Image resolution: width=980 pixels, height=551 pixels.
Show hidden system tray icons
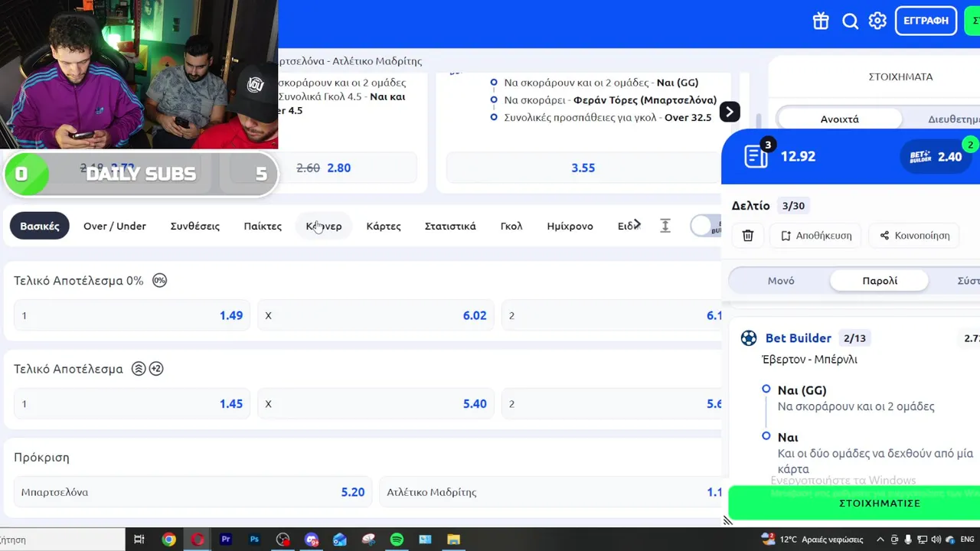coord(880,540)
